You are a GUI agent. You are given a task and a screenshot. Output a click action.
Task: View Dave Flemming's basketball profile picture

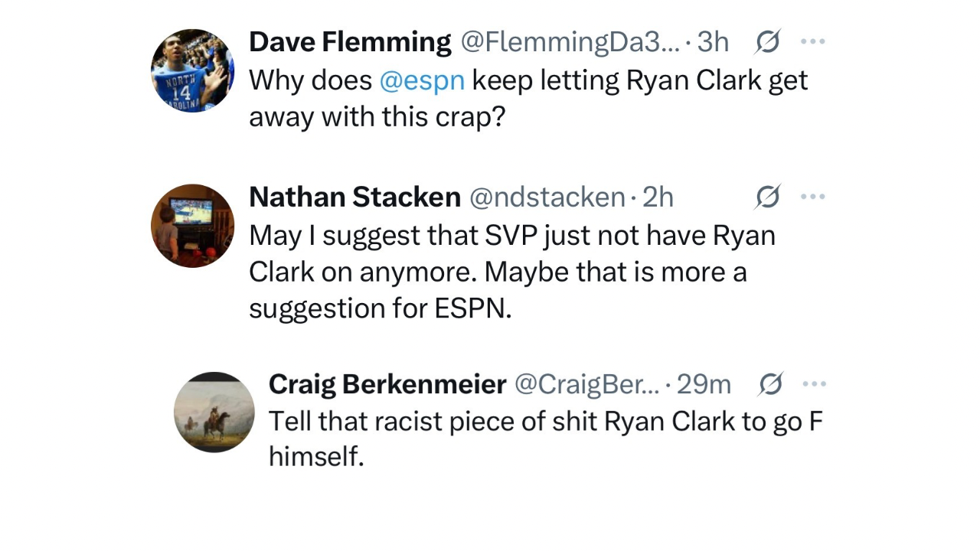192,70
